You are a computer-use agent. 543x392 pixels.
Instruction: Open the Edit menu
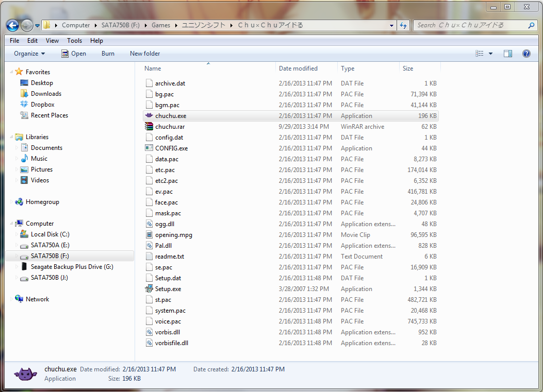32,41
